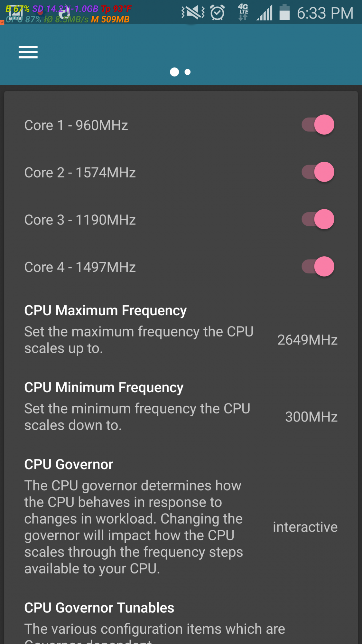Screen dimensions: 362x644
Task: Tap the battery status icon
Action: 284,13
